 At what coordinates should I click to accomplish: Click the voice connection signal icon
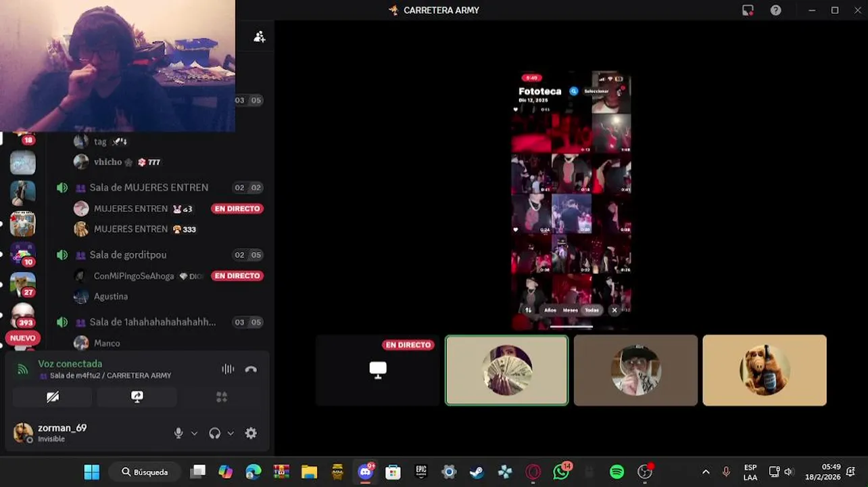point(23,369)
